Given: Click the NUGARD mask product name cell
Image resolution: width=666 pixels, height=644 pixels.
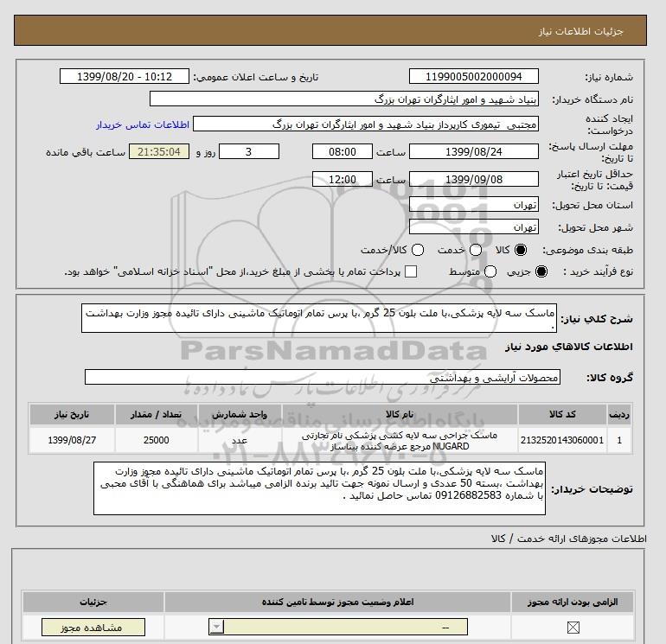Looking at the screenshot, I should (x=400, y=440).
